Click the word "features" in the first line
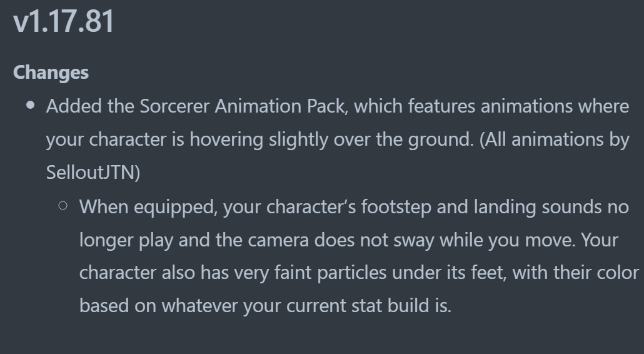Image resolution: width=644 pixels, height=354 pixels. [x=441, y=106]
